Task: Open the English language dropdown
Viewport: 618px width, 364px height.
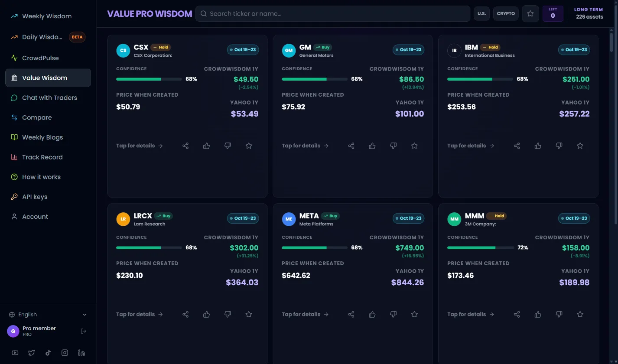Action: (48, 315)
